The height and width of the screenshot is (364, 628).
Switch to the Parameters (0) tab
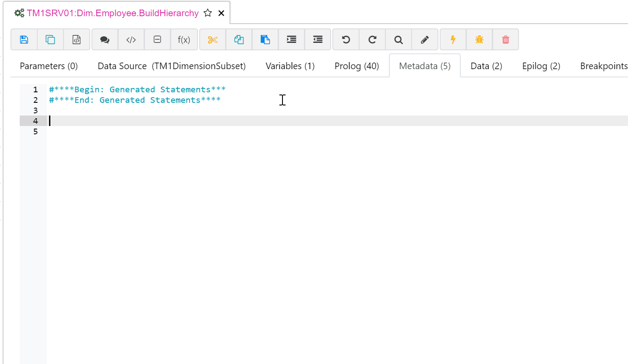(49, 66)
